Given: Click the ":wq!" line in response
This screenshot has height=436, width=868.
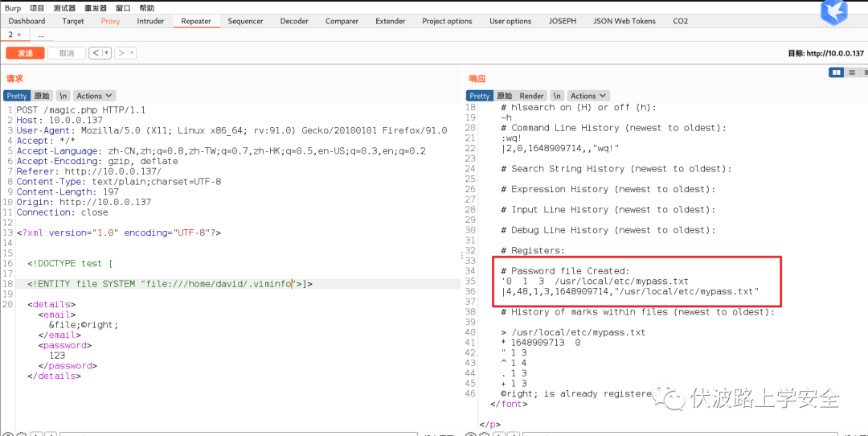Looking at the screenshot, I should coord(511,138).
